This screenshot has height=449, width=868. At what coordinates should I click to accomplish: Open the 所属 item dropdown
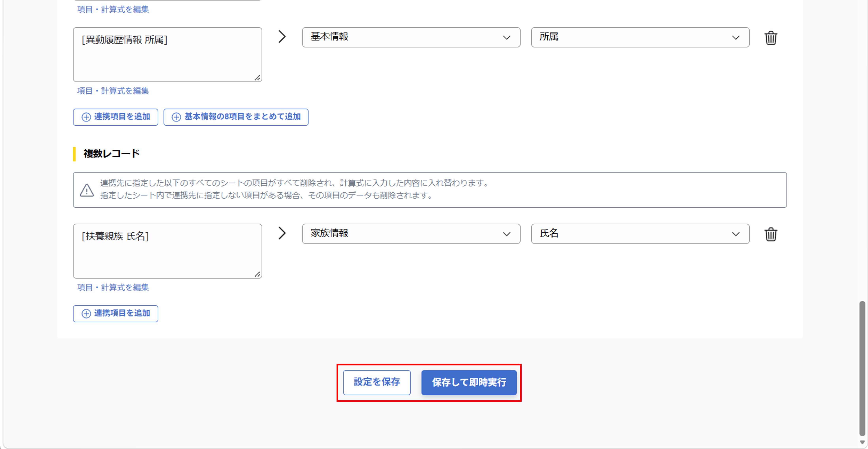tap(640, 37)
